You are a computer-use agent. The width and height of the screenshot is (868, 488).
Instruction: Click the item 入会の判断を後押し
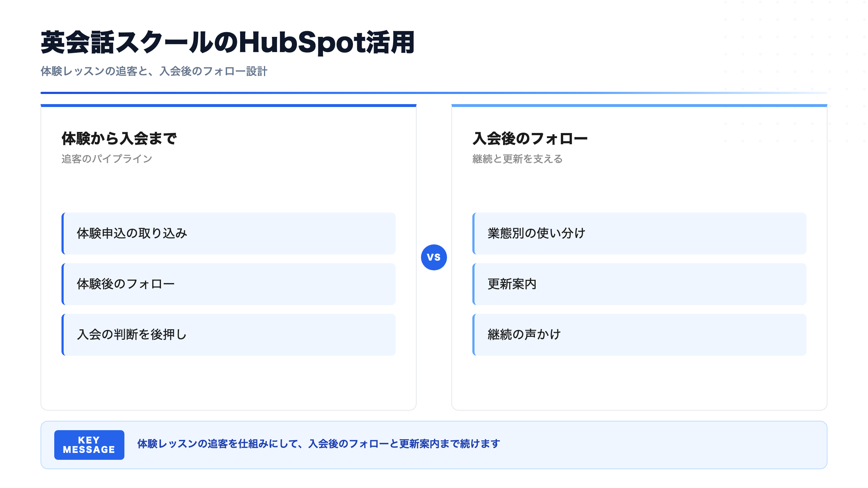tap(229, 335)
